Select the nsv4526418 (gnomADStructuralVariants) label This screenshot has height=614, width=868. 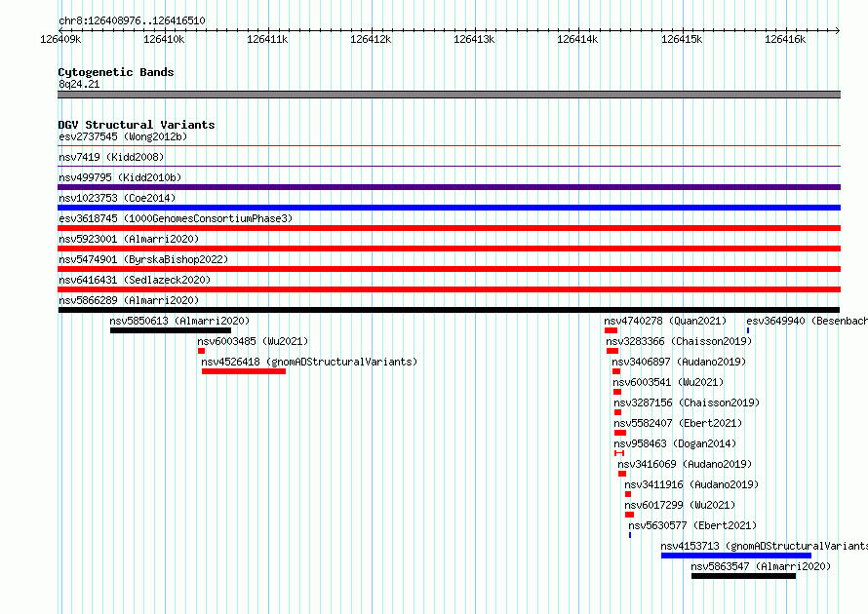(x=309, y=362)
